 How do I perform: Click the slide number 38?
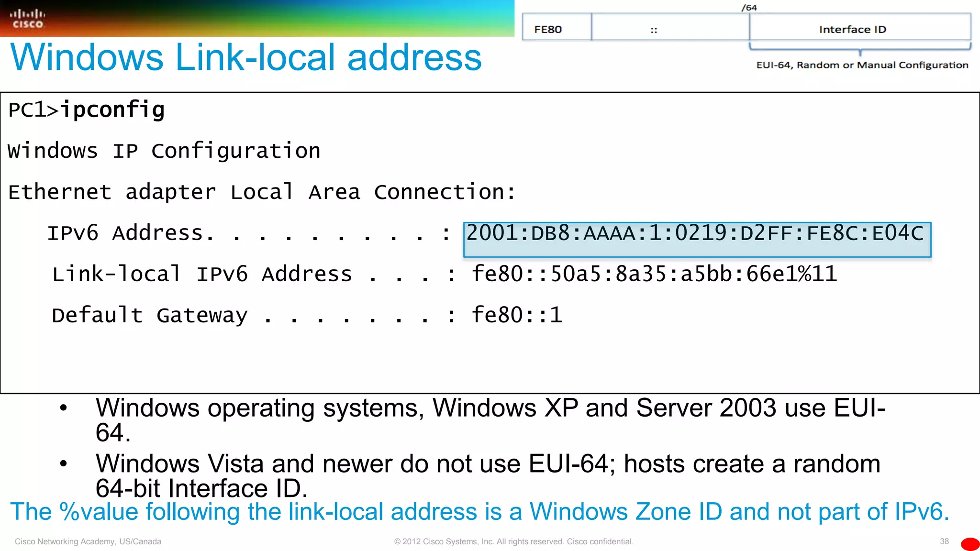click(944, 541)
